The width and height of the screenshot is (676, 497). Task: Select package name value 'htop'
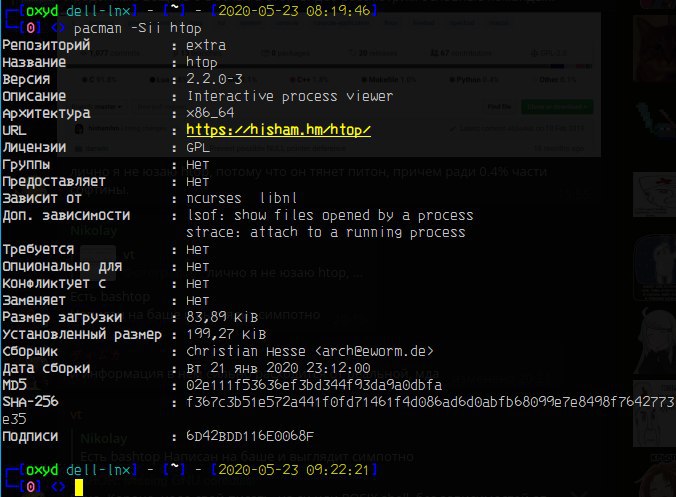coord(202,62)
